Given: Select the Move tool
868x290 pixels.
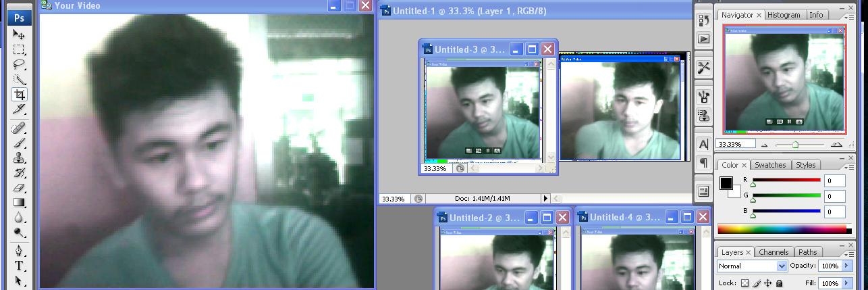Looking at the screenshot, I should pyautogui.click(x=19, y=34).
